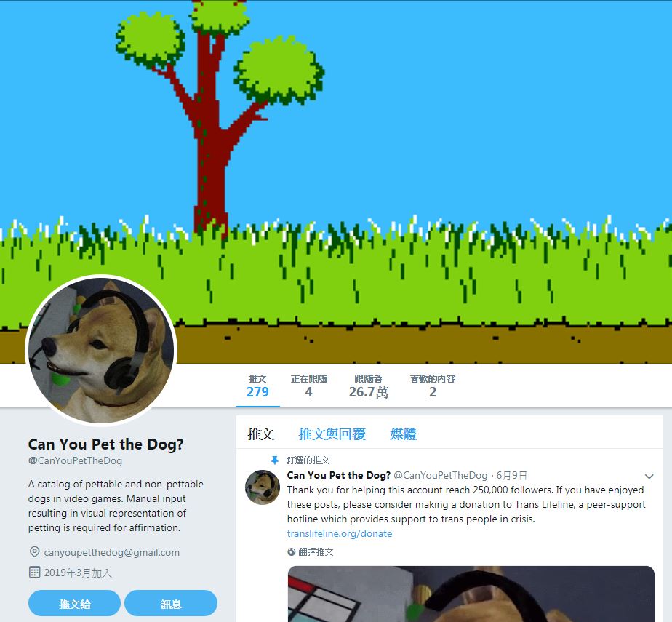This screenshot has width=672, height=622.
Task: Click the calendar icon by join date
Action: 34,573
